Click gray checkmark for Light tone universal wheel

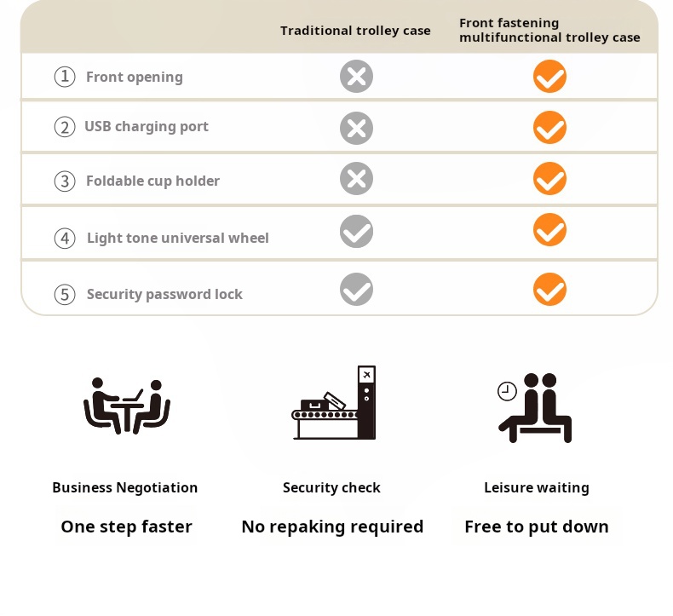[356, 231]
